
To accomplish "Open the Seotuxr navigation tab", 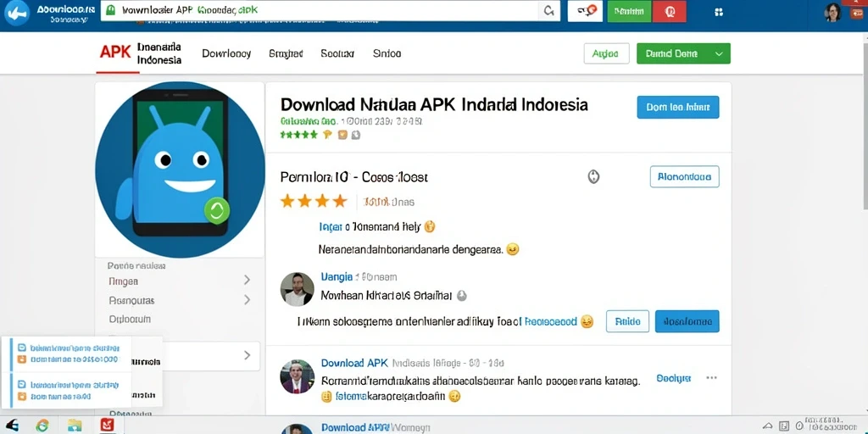I will click(337, 53).
